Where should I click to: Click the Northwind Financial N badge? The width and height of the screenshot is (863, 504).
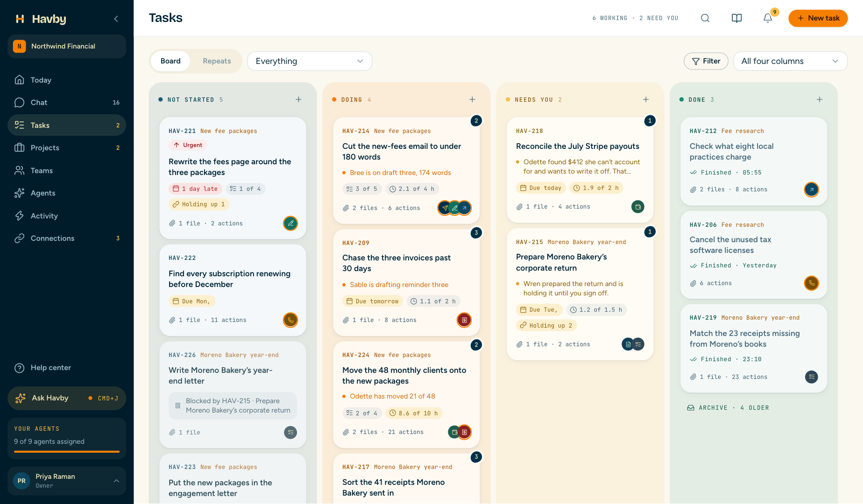(19, 46)
